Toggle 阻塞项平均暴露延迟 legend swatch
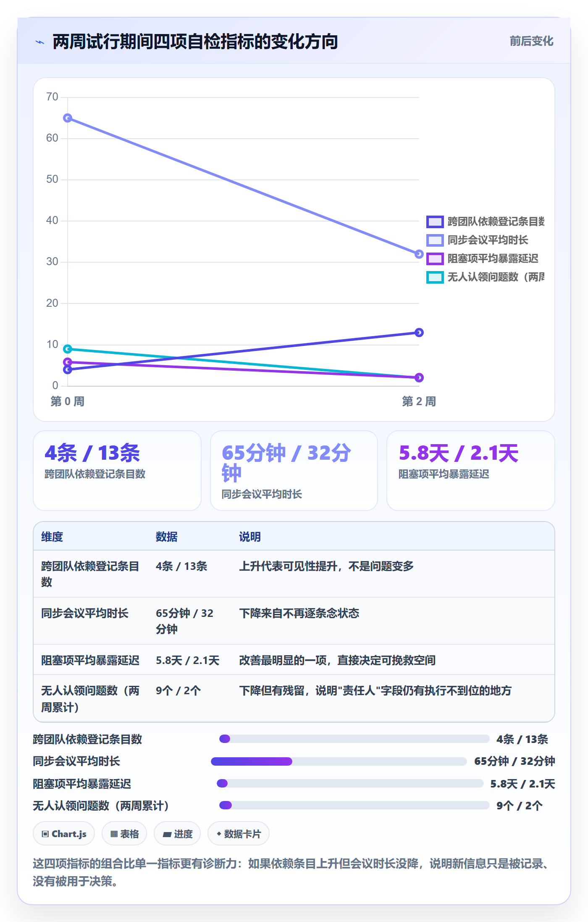The image size is (588, 922). click(435, 258)
